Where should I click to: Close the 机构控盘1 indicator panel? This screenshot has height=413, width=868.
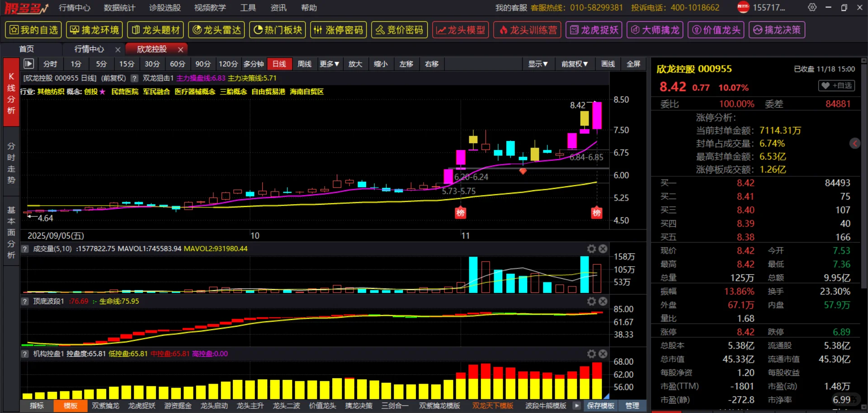pyautogui.click(x=603, y=354)
